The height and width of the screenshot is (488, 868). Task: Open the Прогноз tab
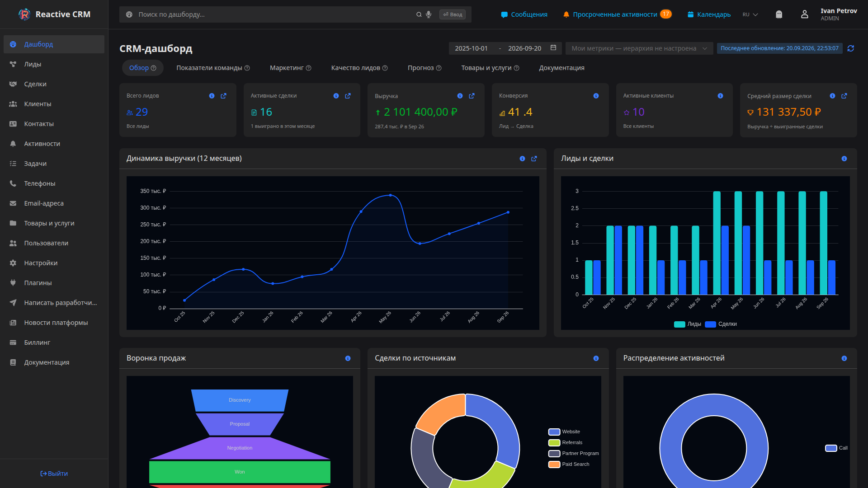click(x=425, y=68)
